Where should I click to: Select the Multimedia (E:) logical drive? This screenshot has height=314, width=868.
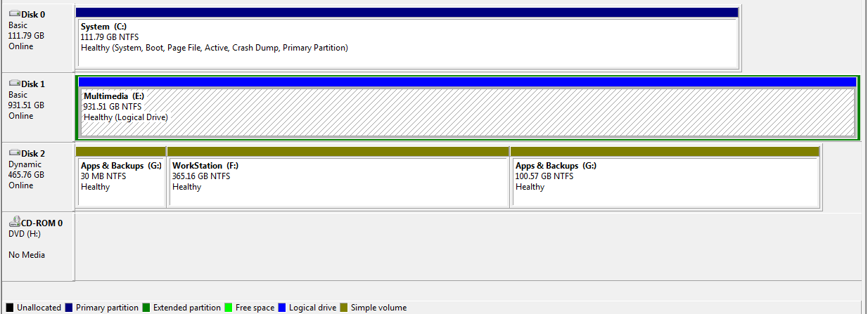(x=467, y=112)
